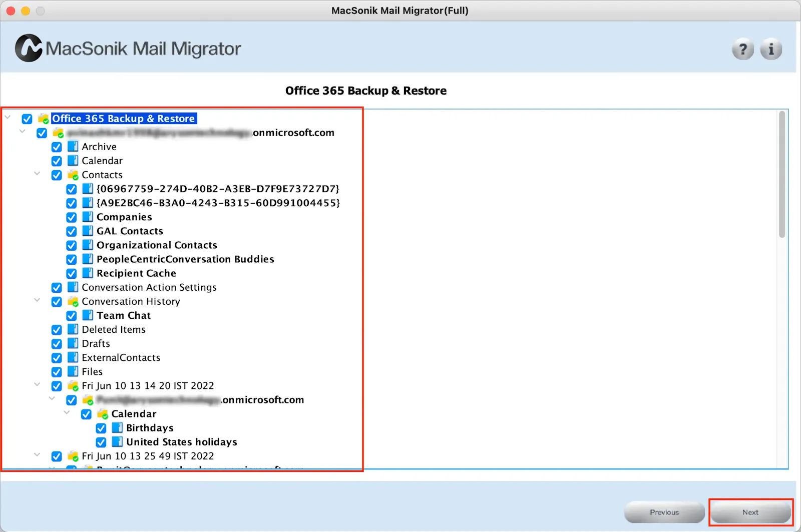Click the yellow minimize window button
This screenshot has height=532, width=801.
click(26, 11)
